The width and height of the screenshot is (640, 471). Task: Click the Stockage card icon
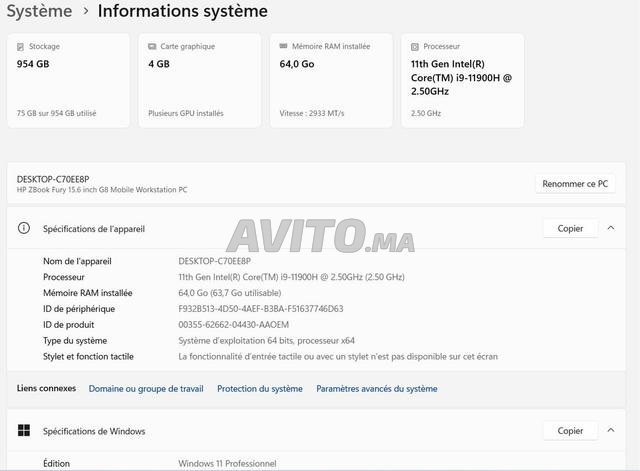point(20,47)
